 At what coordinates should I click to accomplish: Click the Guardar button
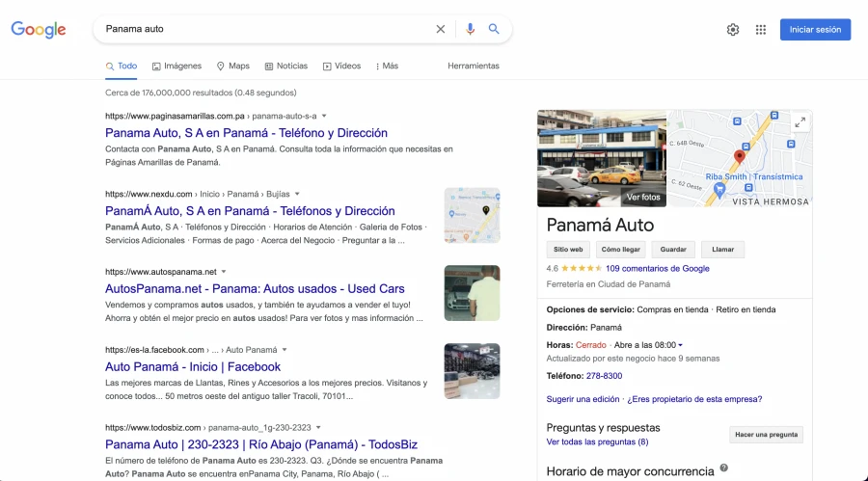pos(673,250)
